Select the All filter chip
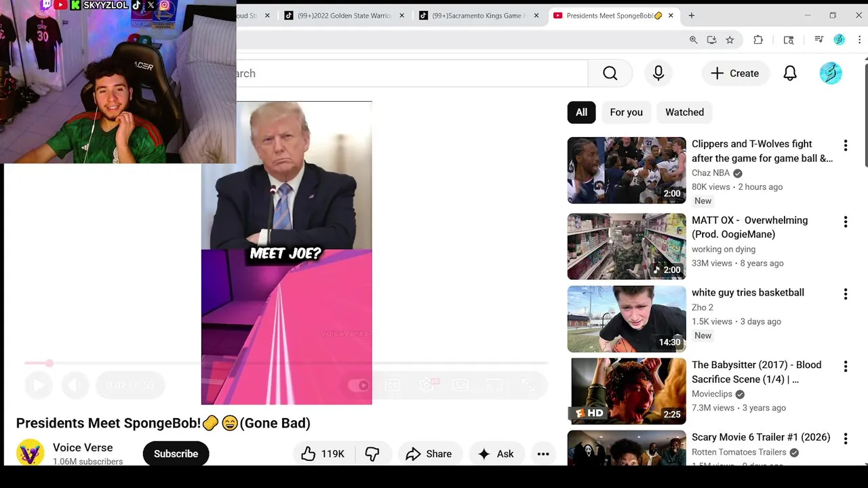Image resolution: width=868 pixels, height=488 pixels. tap(581, 113)
